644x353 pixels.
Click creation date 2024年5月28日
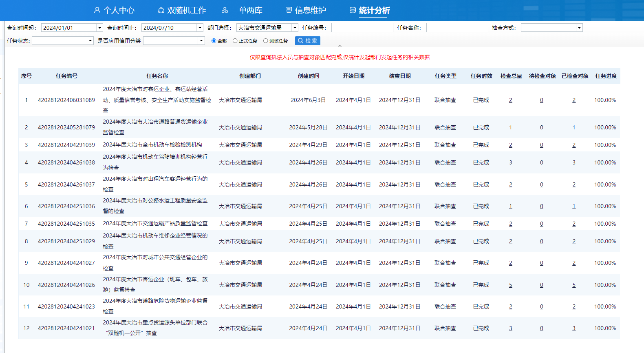coord(308,127)
